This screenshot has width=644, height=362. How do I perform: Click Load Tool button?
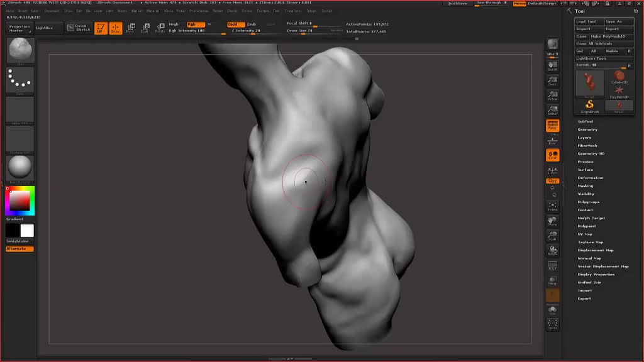(589, 21)
